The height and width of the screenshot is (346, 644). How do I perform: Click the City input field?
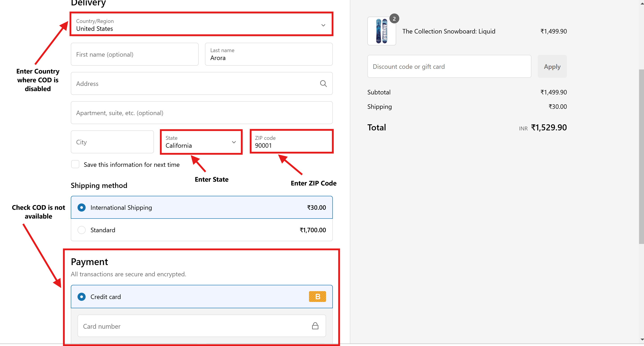point(112,142)
